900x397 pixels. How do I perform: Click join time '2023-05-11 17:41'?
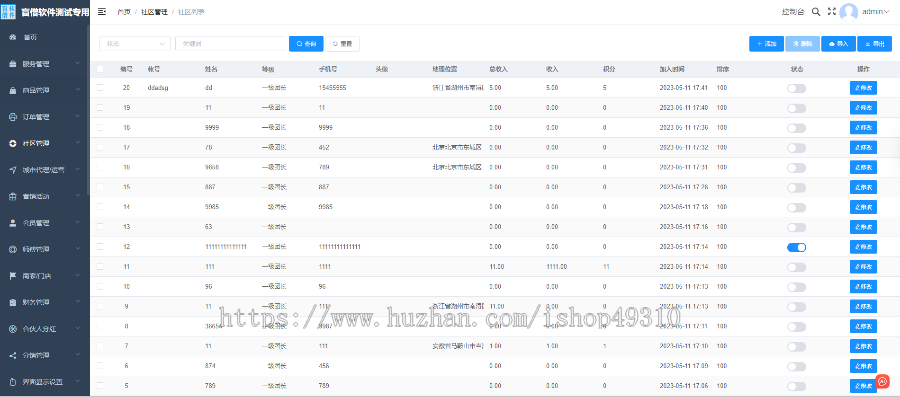point(684,88)
